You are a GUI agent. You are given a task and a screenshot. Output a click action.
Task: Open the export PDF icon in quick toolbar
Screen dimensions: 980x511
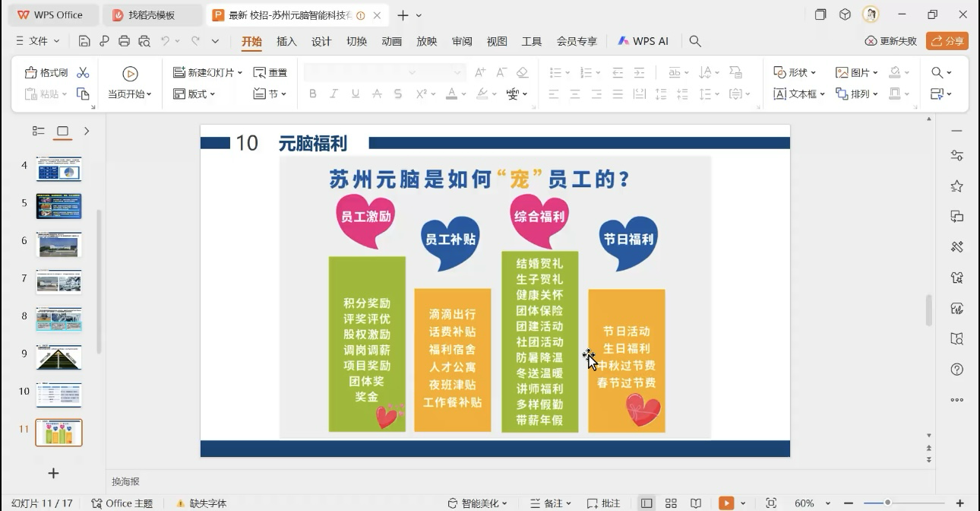click(104, 41)
